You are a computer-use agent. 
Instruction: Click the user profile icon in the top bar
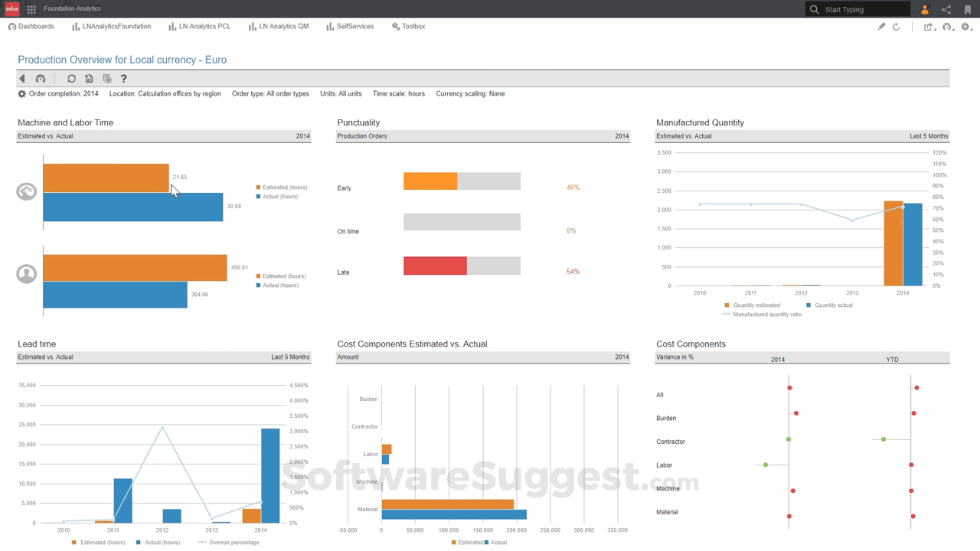pos(924,8)
